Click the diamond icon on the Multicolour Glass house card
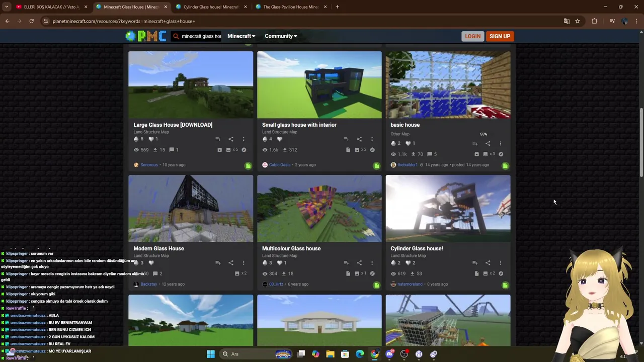The image size is (644, 362). click(265, 263)
